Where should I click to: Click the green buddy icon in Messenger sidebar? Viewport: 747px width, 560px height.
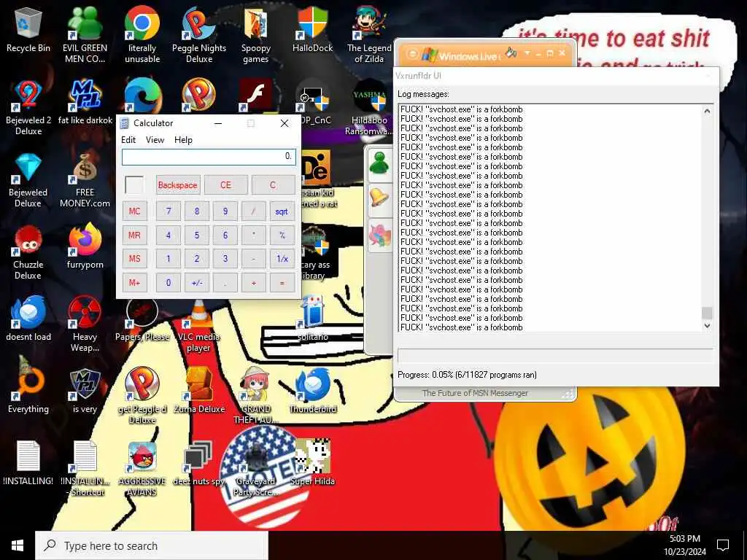(x=379, y=164)
